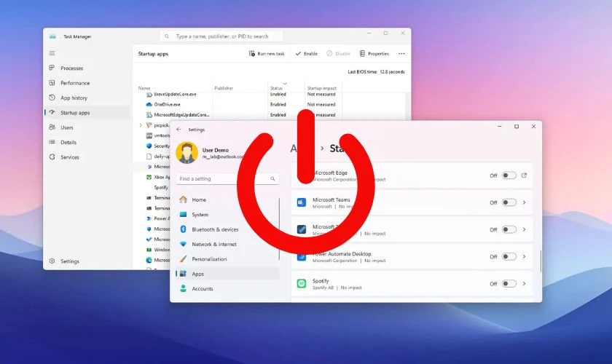The image size is (612, 364).
Task: Click the Properties button in Task Manager
Action: click(x=374, y=53)
